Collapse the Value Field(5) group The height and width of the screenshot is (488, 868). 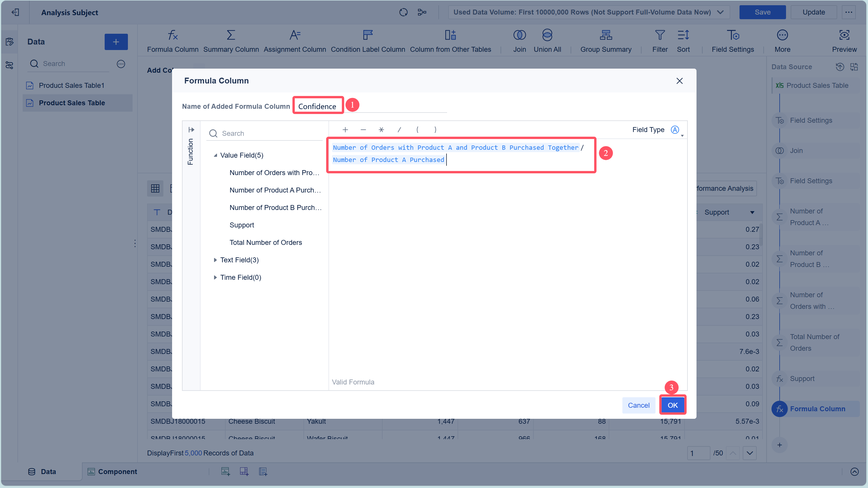[x=215, y=155]
